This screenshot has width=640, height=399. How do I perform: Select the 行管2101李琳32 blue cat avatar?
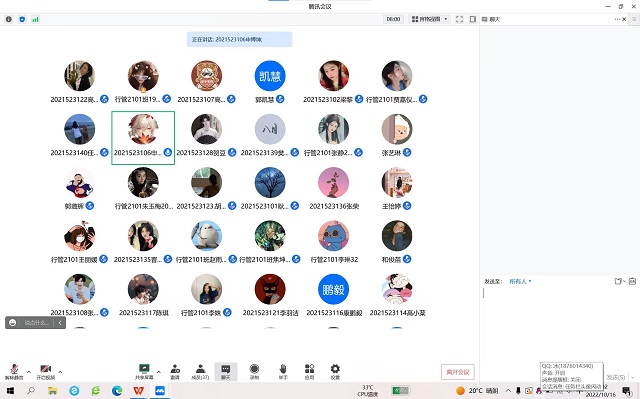click(x=333, y=236)
